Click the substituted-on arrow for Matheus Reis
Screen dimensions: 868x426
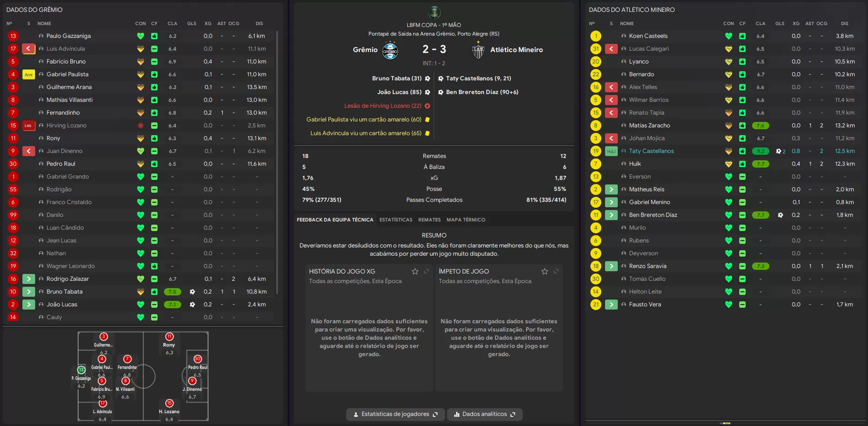pyautogui.click(x=611, y=189)
